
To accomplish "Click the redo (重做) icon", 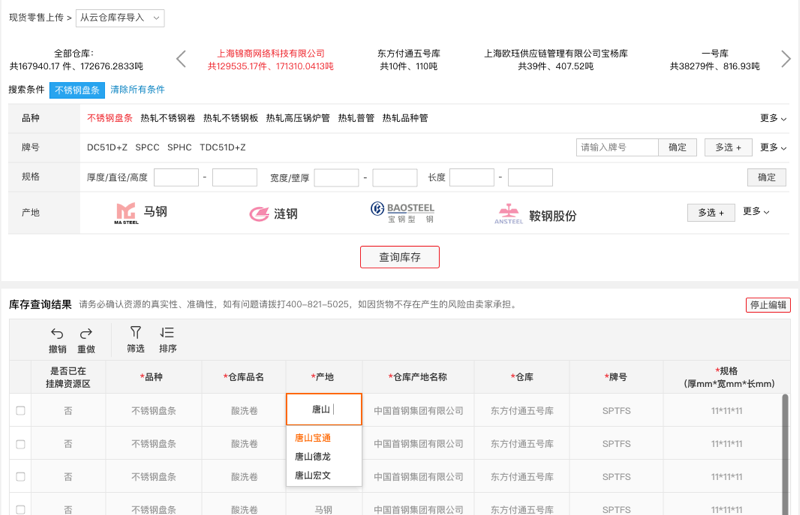I will pos(86,333).
